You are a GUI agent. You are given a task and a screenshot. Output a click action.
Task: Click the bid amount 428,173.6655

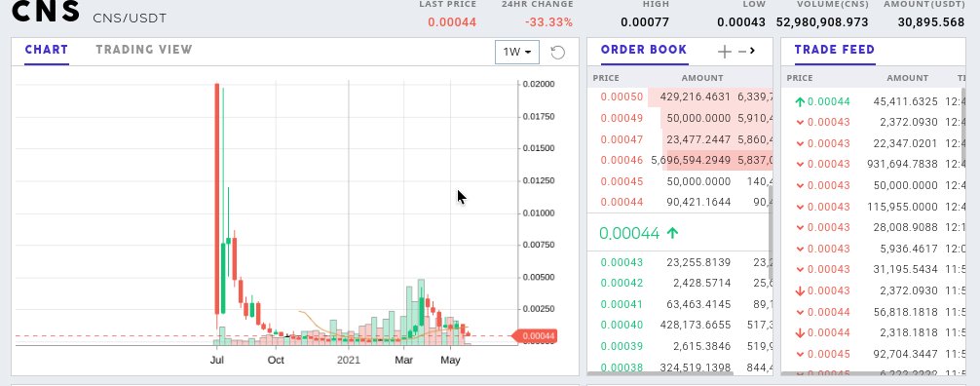click(696, 326)
